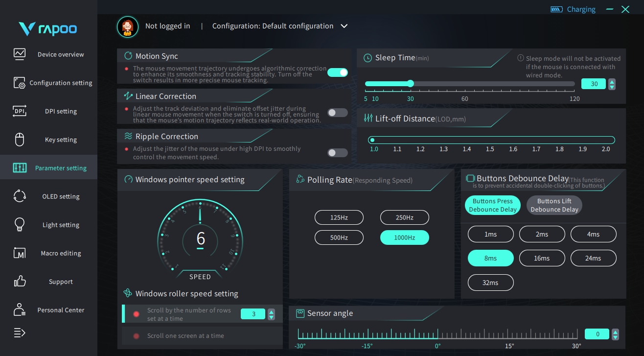Expand the Default configuration dropdown
This screenshot has width=644, height=356.
click(344, 26)
